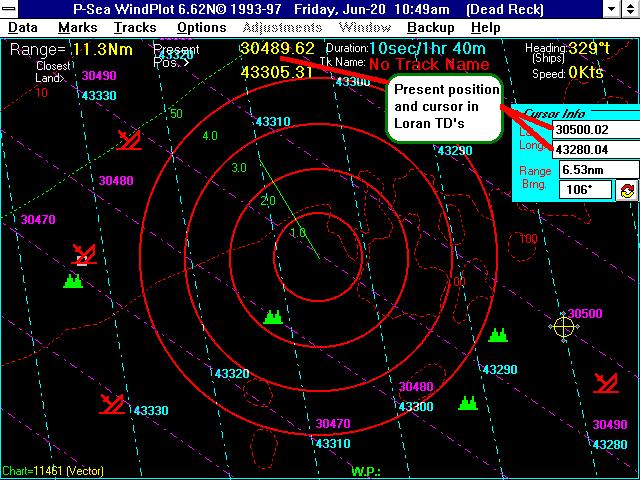Click the Duration 10sec/1hr 40m readout
The width and height of the screenshot is (640, 480).
tap(406, 49)
